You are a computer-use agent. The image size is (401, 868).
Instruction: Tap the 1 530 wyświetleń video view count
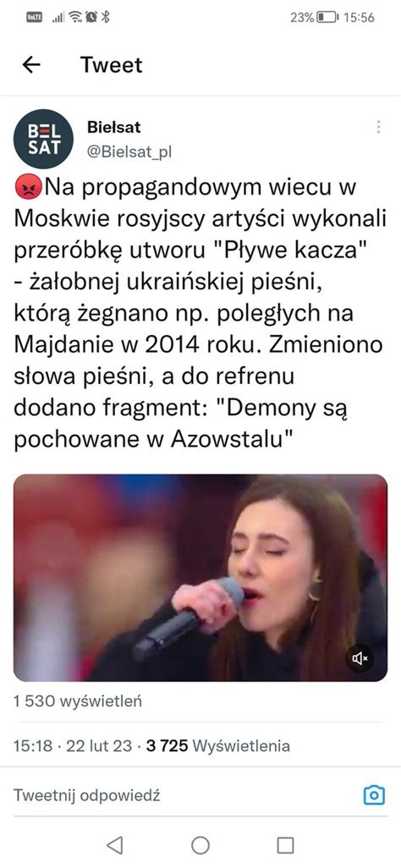point(78,701)
